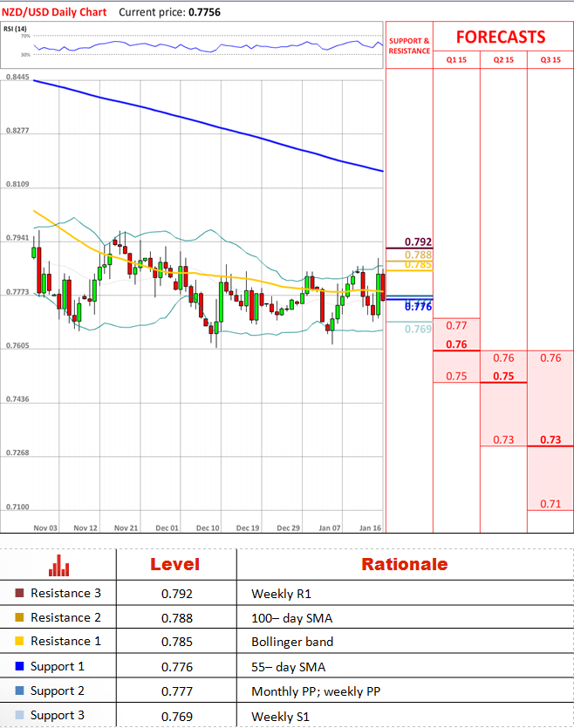The width and height of the screenshot is (574, 728).
Task: Click the 'Resistance 1' row label
Action: (x=65, y=641)
